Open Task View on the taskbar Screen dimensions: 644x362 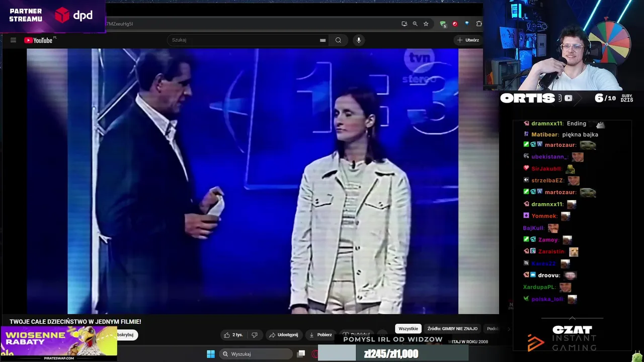pos(301,354)
